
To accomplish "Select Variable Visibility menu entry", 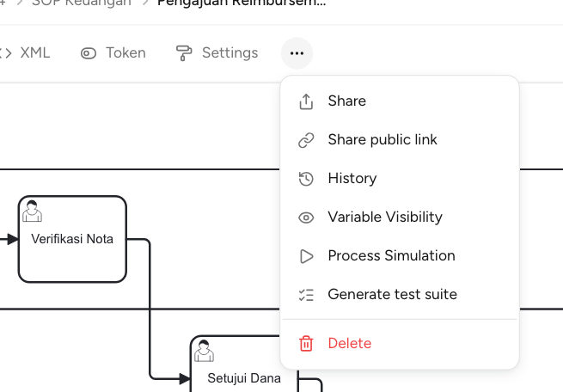I will [400, 217].
